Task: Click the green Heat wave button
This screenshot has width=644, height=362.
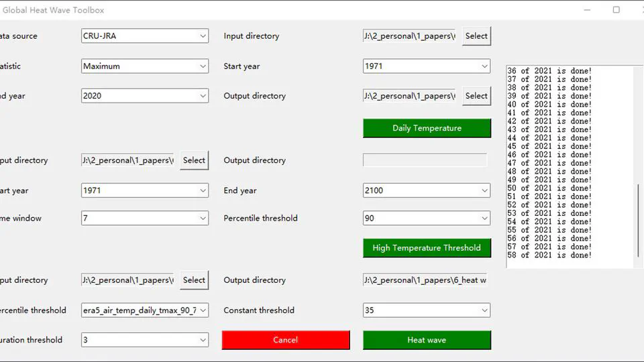Action: pos(427,340)
